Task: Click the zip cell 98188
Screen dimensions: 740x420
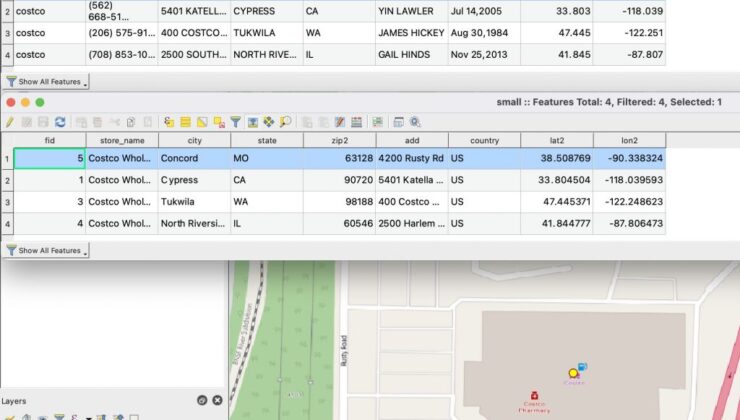Action: (x=340, y=202)
